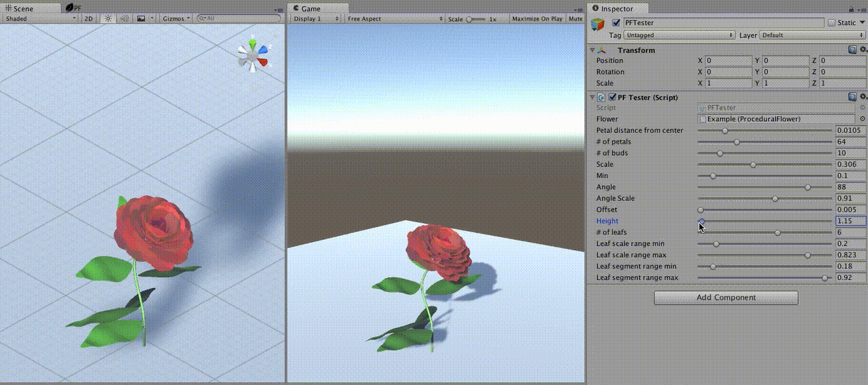The width and height of the screenshot is (868, 385).
Task: Click PFTester name field
Action: pyautogui.click(x=723, y=23)
